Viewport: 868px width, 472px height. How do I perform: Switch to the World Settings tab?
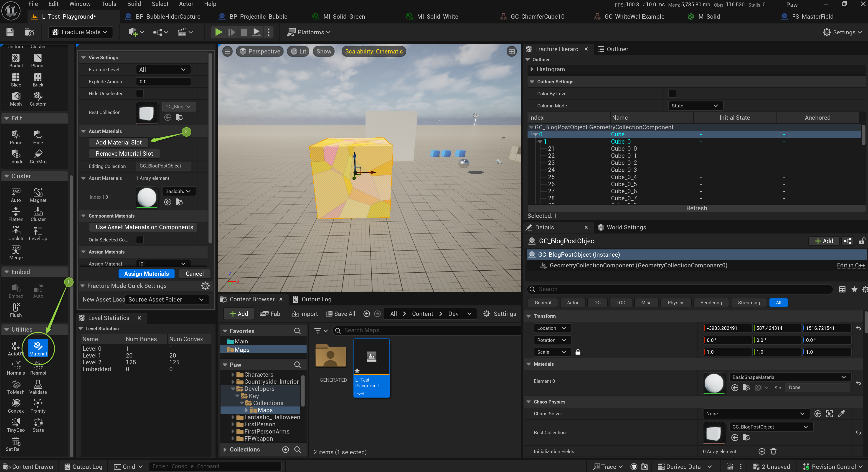[x=622, y=227]
